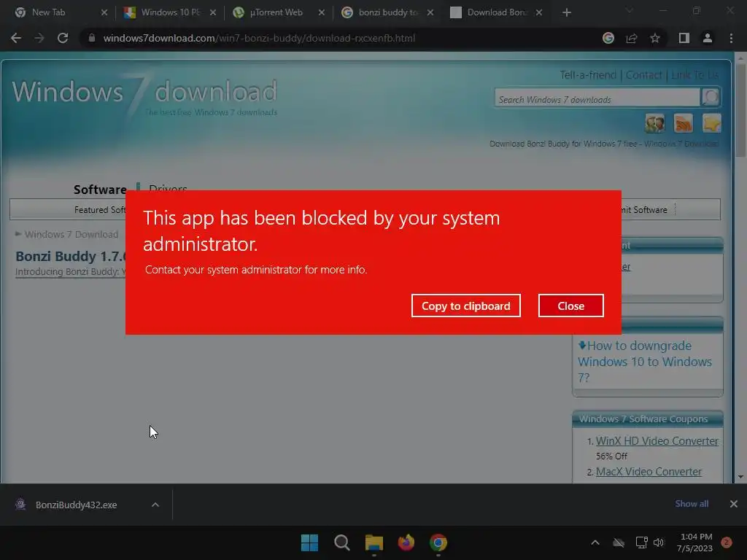Open the Link To Us link
Viewport: 747px width, 560px height.
click(695, 75)
